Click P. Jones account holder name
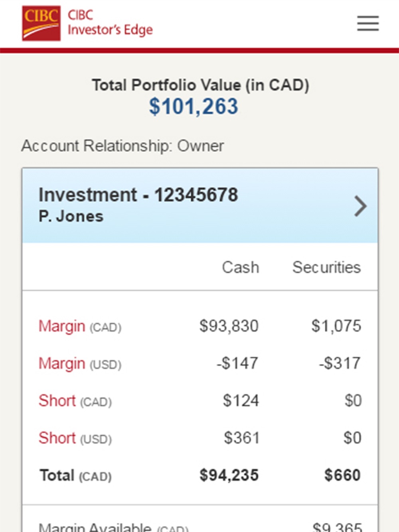 tap(71, 216)
